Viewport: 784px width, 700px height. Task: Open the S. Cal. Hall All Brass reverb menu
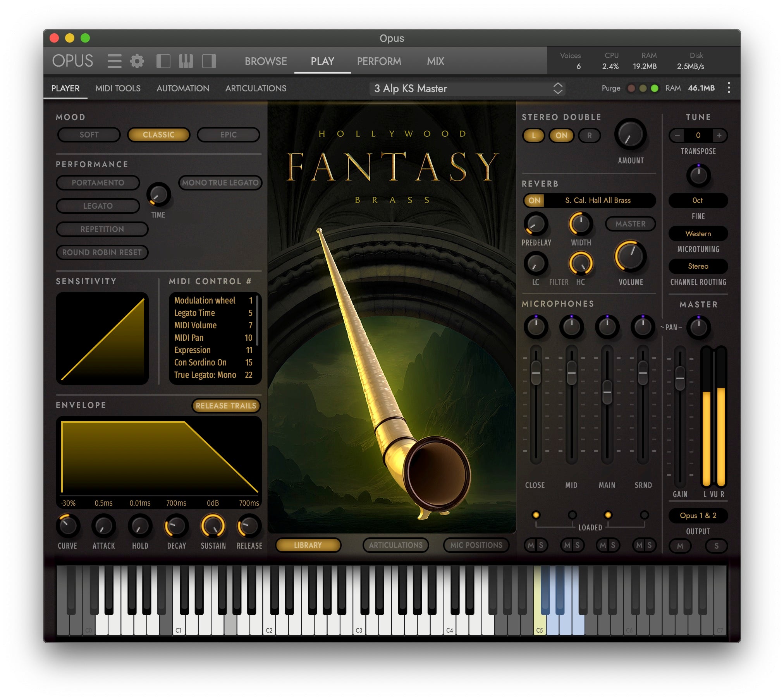[598, 201]
